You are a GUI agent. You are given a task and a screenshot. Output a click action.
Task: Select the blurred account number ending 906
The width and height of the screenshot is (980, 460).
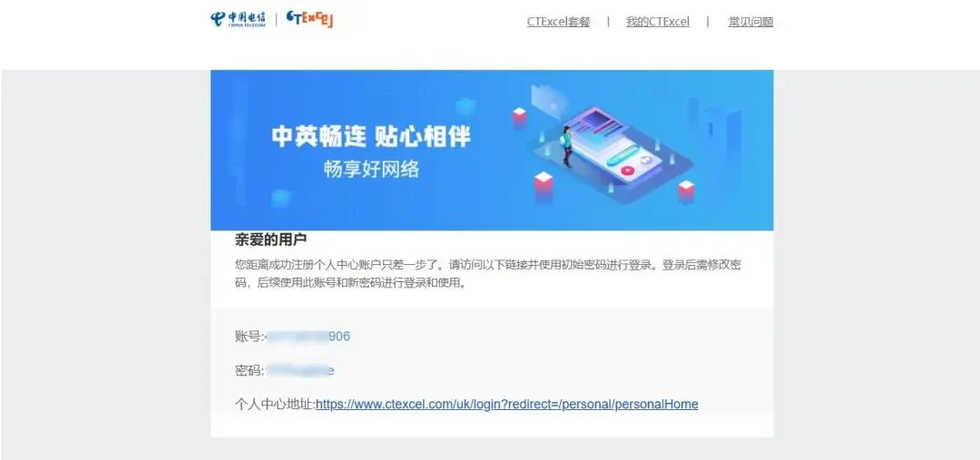(x=308, y=337)
